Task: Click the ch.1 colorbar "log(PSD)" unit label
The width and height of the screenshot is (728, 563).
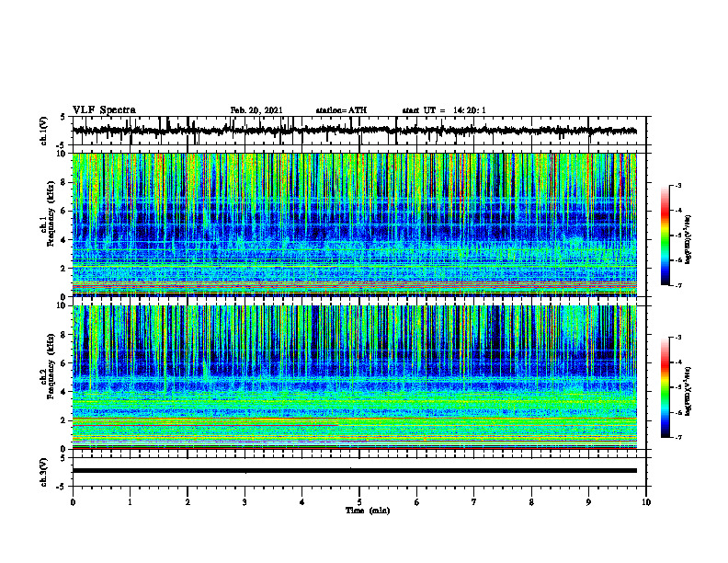Action: (688, 240)
